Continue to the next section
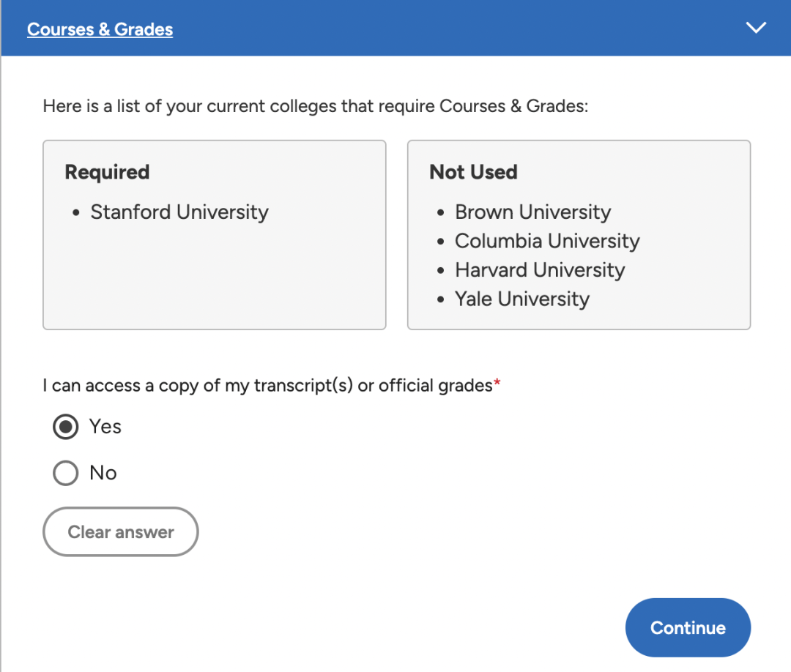 (688, 627)
